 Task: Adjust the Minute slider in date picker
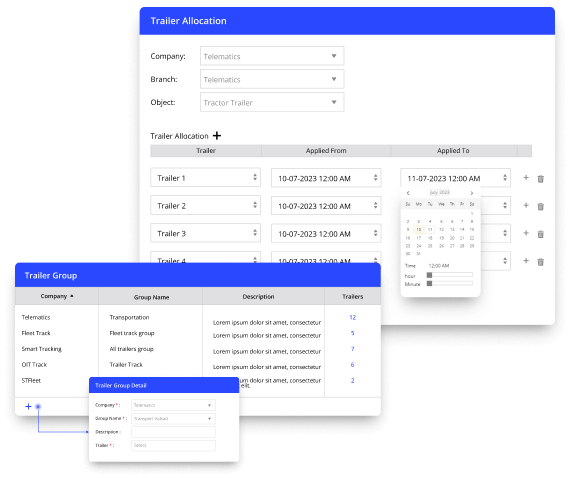click(x=450, y=284)
